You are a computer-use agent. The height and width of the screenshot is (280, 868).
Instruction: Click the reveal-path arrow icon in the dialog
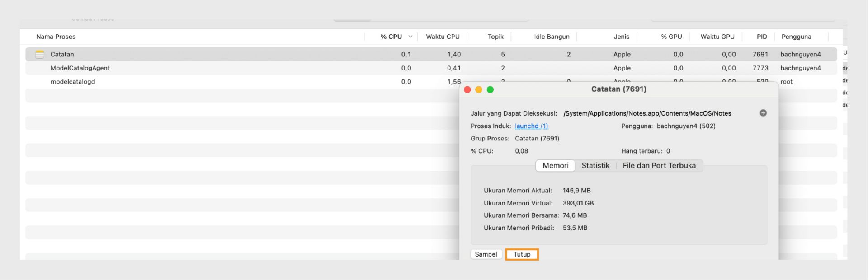(x=763, y=113)
